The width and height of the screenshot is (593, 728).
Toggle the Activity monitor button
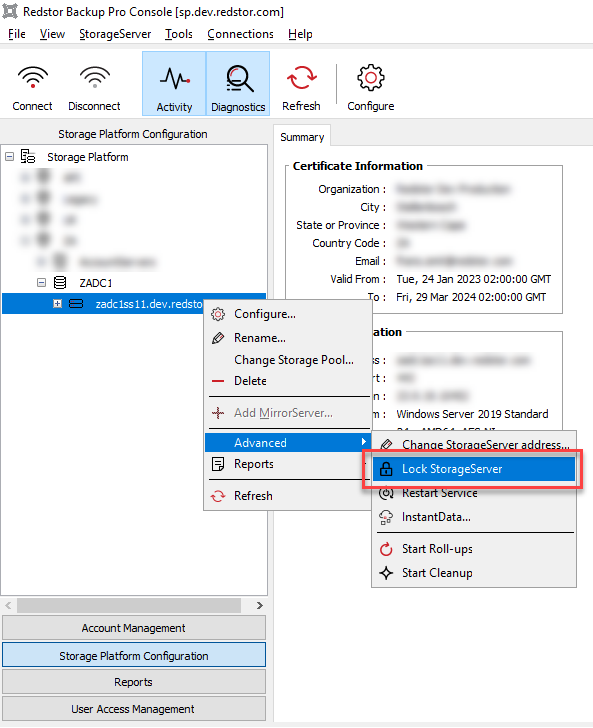[174, 84]
